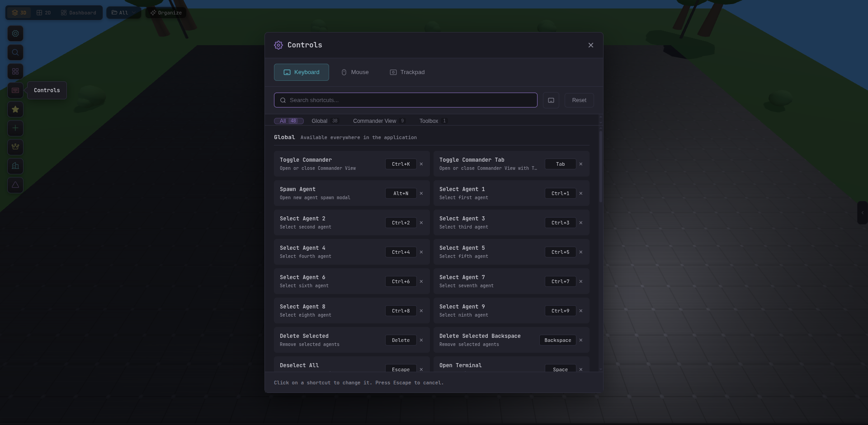Image resolution: width=868 pixels, height=425 pixels.
Task: Switch to 3D view
Action: [19, 13]
